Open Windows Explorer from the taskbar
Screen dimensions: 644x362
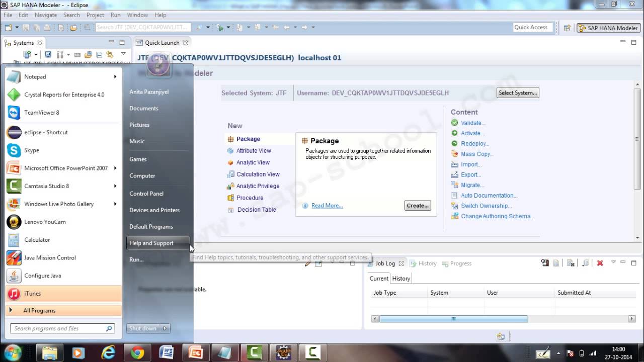coord(50,352)
